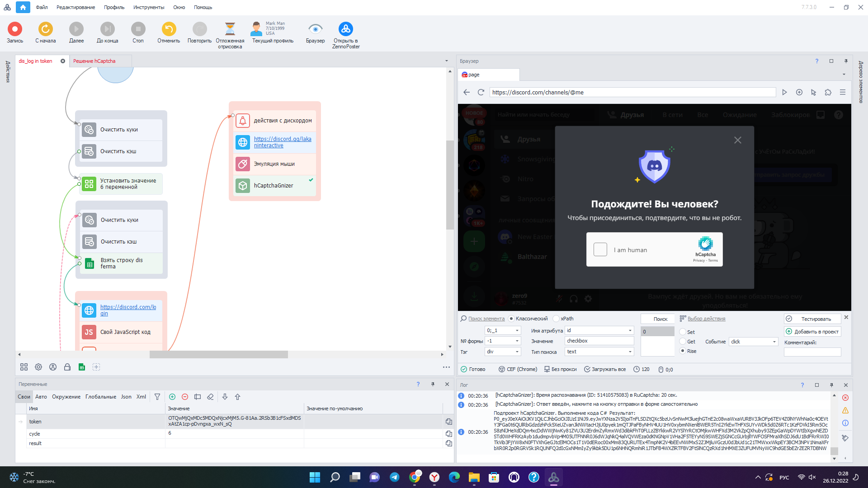The height and width of the screenshot is (488, 868).
Task: Click the horizontal scrollbar of project canvas
Action: coord(219,355)
